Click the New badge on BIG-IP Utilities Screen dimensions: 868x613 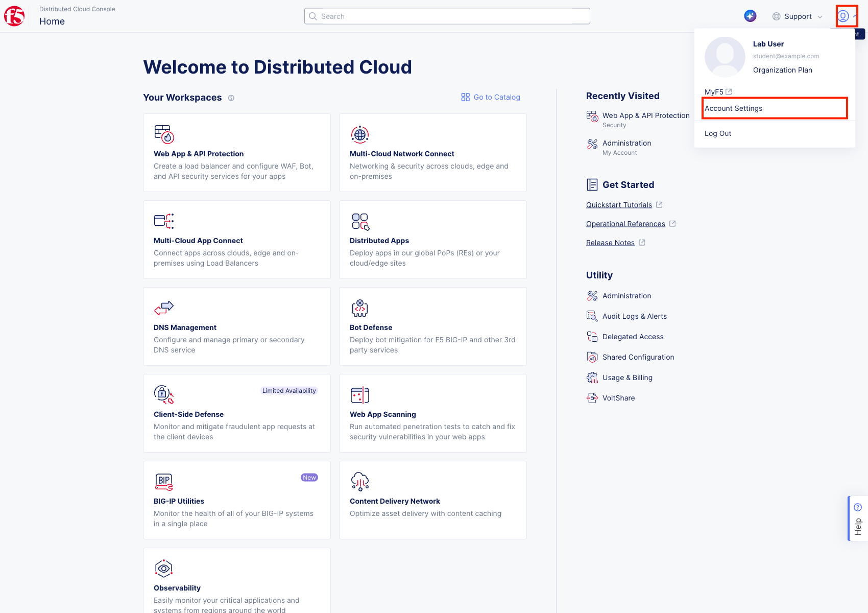click(x=309, y=478)
